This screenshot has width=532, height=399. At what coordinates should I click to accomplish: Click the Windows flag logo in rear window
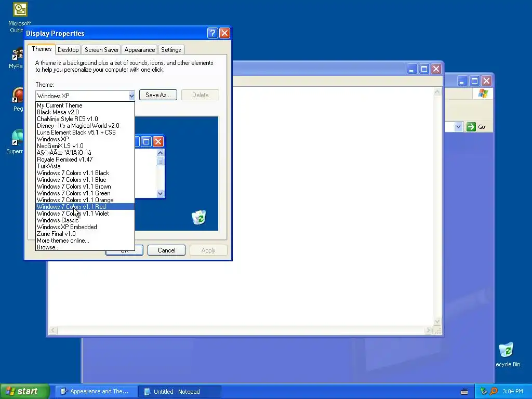pyautogui.click(x=483, y=94)
